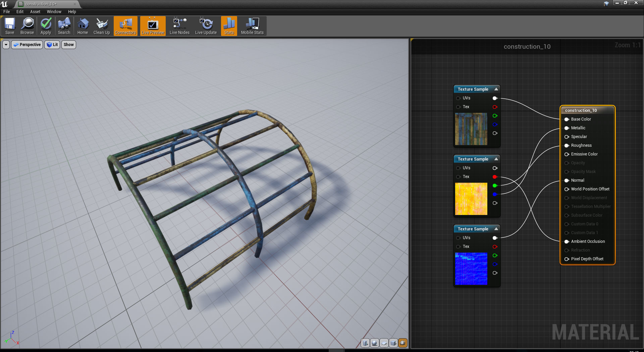Click top Texture Sample RGB output pin
Screen dimensions: 644x352
[x=495, y=98]
